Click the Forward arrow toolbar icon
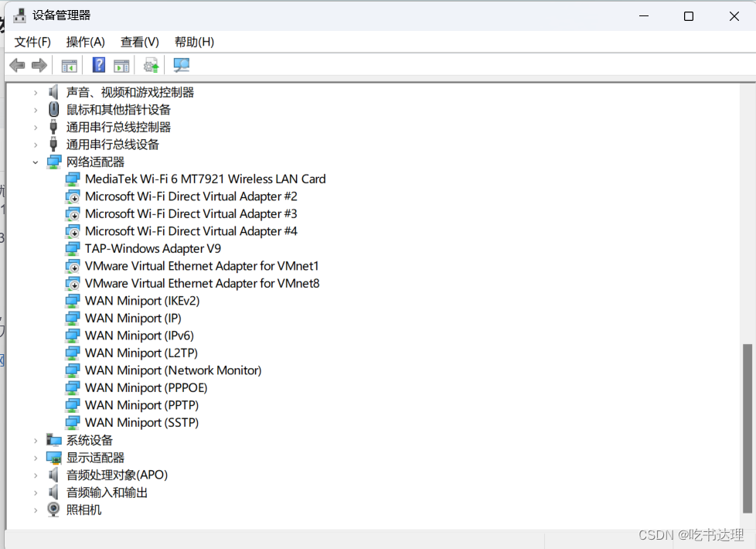Image resolution: width=756 pixels, height=549 pixels. [x=39, y=65]
